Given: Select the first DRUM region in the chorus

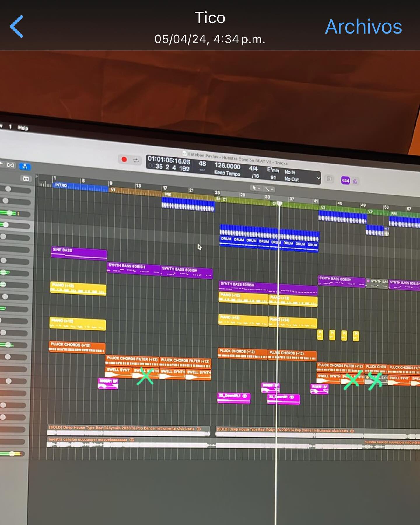Looking at the screenshot, I should pos(226,241).
